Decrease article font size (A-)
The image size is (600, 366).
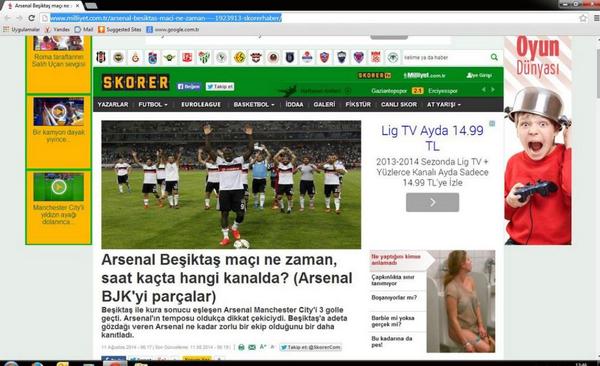coord(272,347)
